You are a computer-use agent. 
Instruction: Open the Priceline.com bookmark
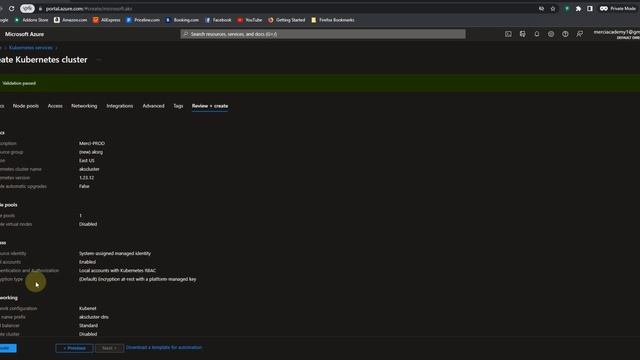[143, 20]
